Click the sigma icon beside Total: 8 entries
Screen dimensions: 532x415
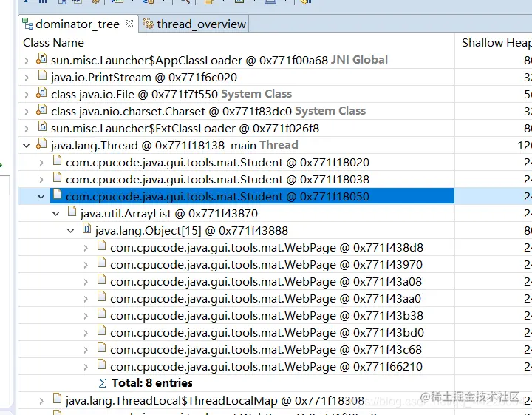click(x=102, y=383)
